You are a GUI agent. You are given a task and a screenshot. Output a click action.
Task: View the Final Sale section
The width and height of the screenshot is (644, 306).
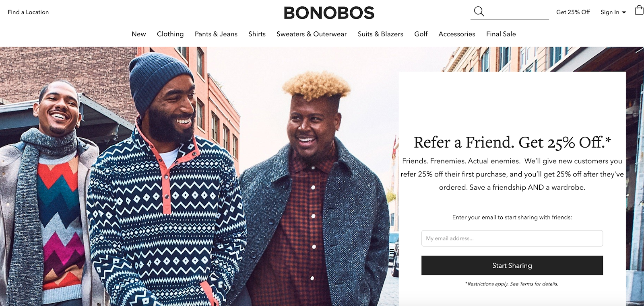click(501, 34)
